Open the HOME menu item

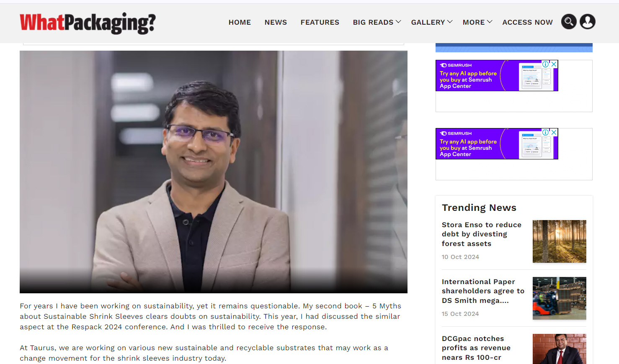[240, 22]
